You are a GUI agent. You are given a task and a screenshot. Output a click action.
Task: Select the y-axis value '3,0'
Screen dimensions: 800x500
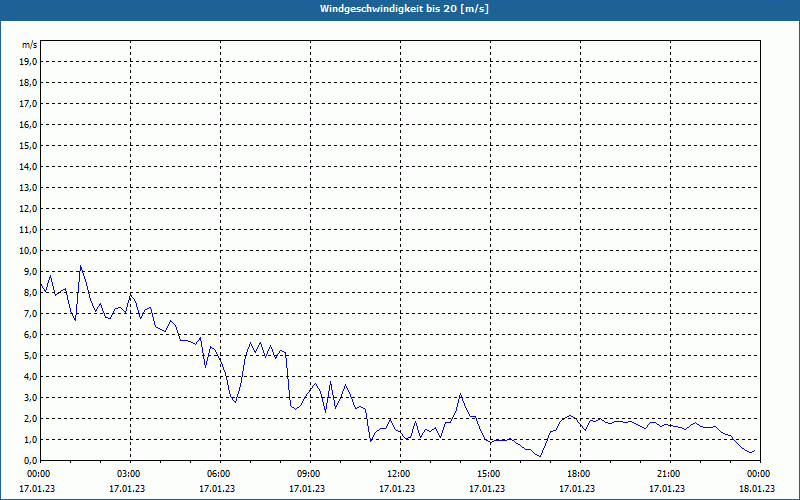pyautogui.click(x=30, y=397)
